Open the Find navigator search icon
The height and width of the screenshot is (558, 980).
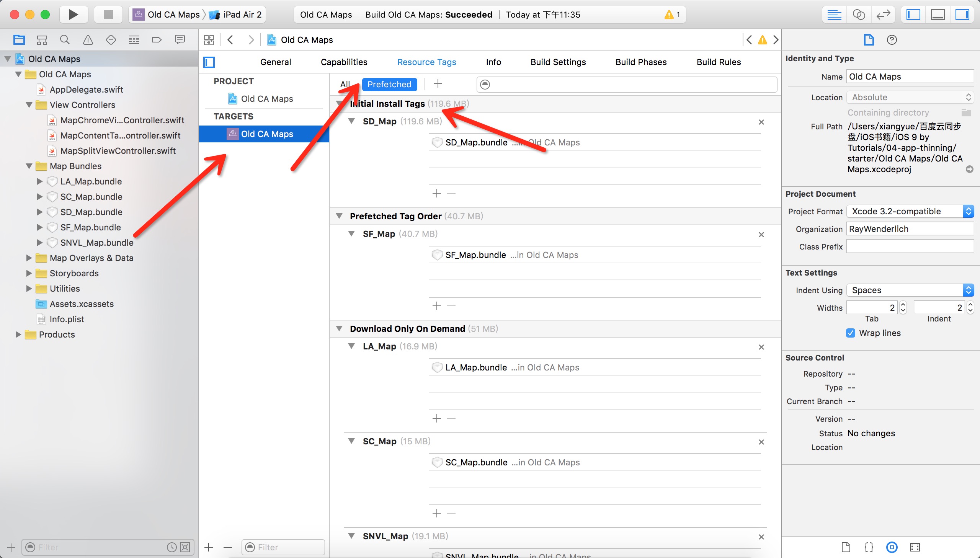pyautogui.click(x=65, y=40)
